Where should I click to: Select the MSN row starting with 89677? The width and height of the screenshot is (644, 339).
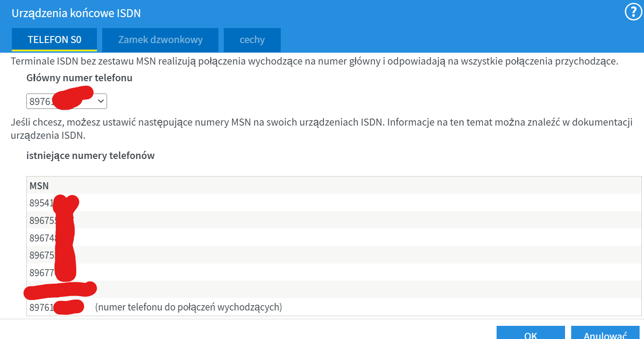(334, 272)
